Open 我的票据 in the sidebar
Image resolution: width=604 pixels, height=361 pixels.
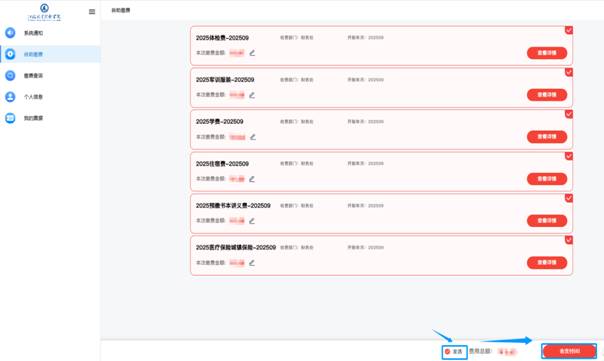click(33, 118)
